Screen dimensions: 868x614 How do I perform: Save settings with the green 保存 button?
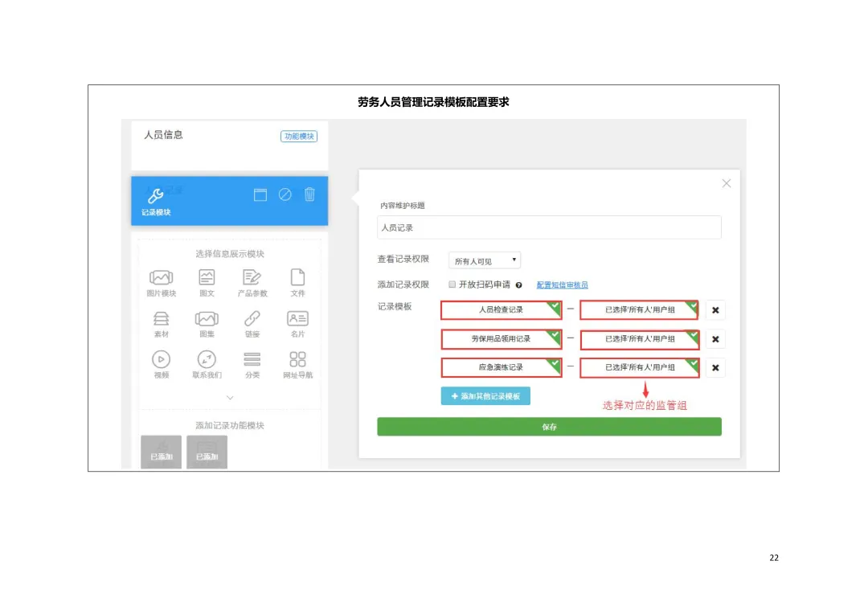click(x=549, y=427)
